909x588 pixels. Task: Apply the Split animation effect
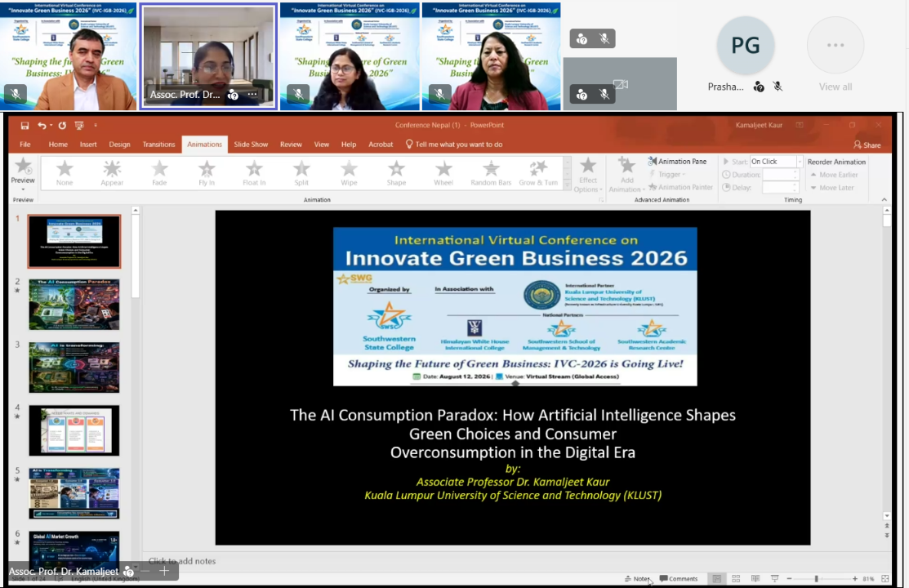pyautogui.click(x=301, y=172)
